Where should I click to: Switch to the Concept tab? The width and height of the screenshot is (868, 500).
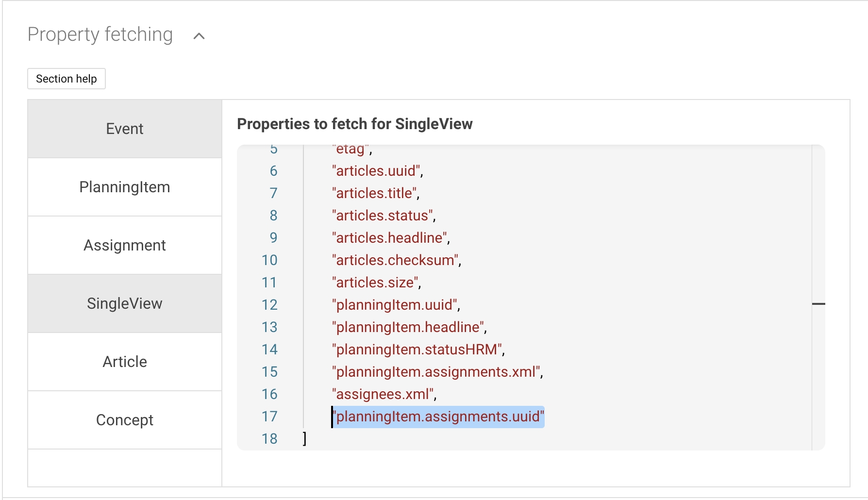[x=125, y=420]
